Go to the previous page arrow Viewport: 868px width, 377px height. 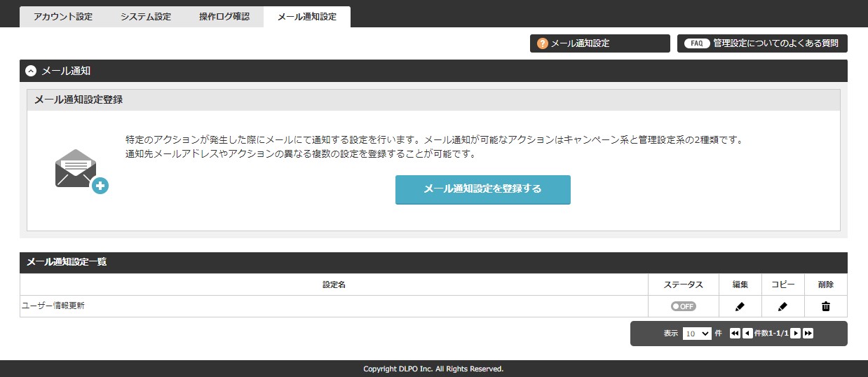(x=747, y=334)
